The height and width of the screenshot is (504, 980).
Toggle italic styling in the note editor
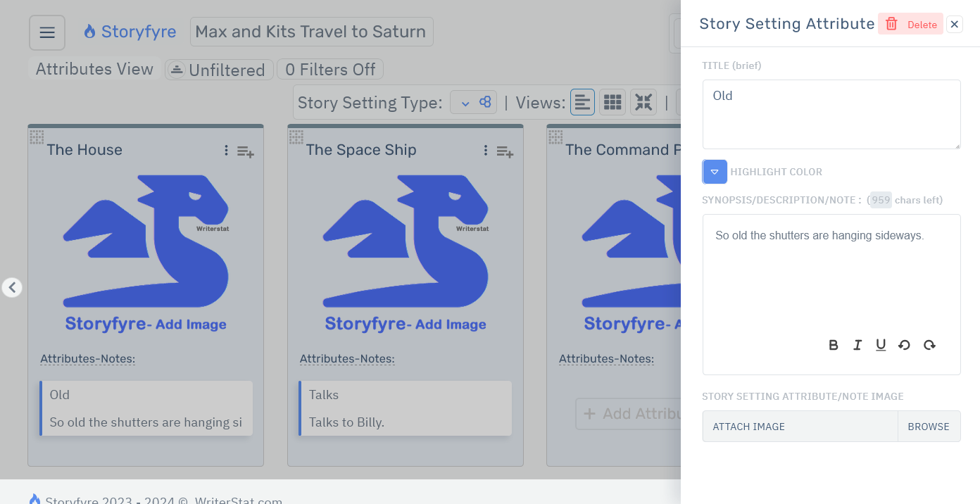coord(857,345)
